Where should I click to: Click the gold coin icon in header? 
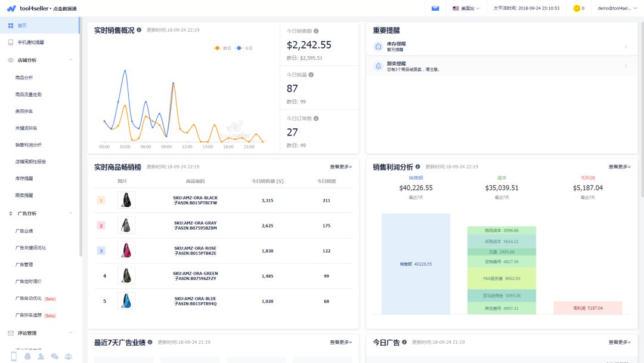(577, 8)
